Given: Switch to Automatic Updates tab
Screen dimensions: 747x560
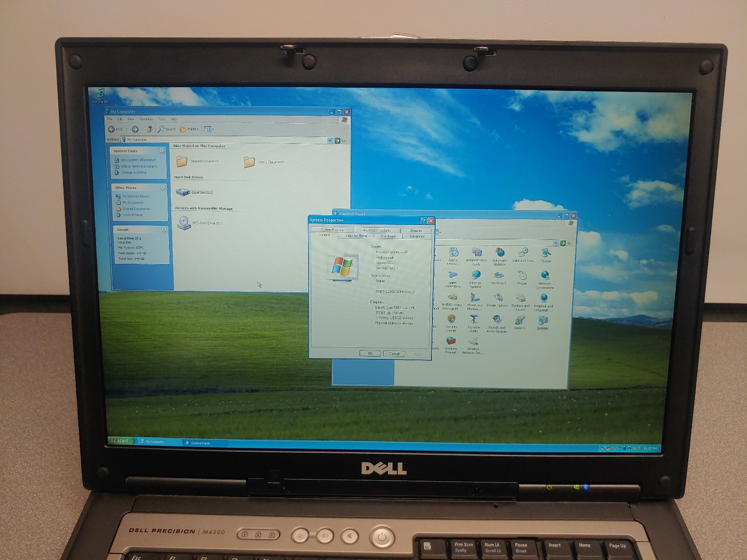Looking at the screenshot, I should click(x=377, y=230).
